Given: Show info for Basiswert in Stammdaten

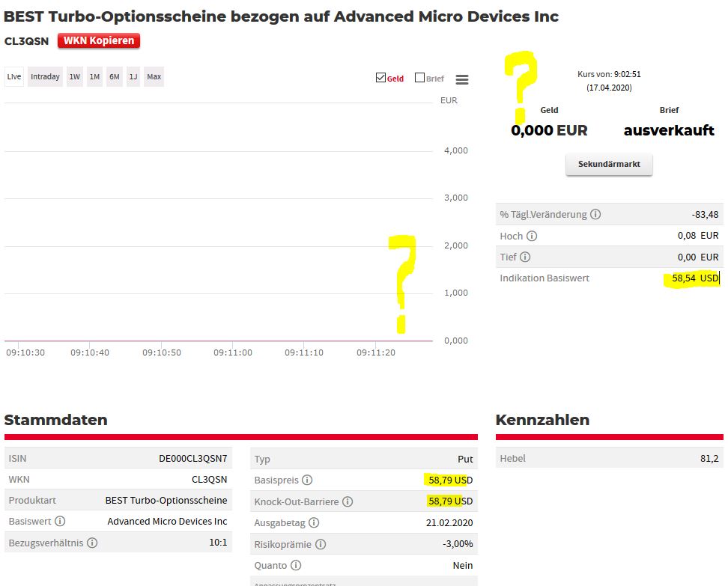Looking at the screenshot, I should click(60, 521).
